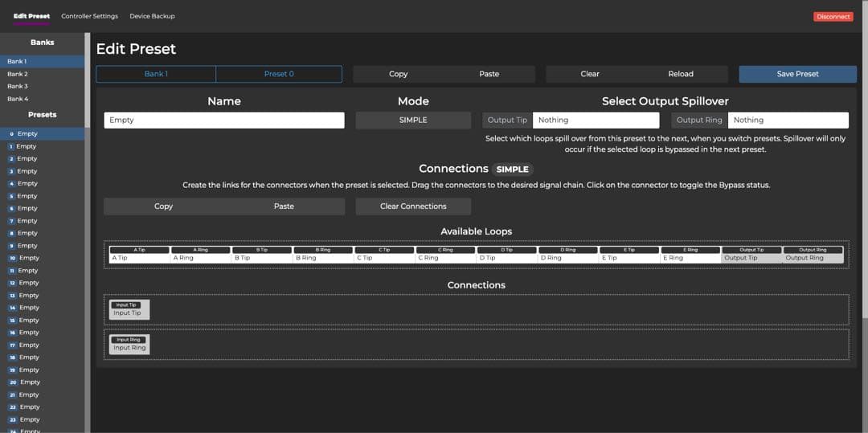Viewport: 868px width, 433px height.
Task: Select the B Ring loop connector
Action: coord(323,255)
